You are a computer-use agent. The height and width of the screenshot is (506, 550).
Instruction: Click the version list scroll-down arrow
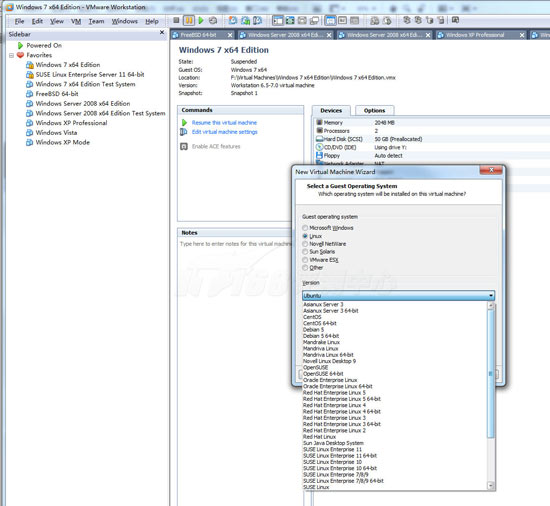(491, 486)
